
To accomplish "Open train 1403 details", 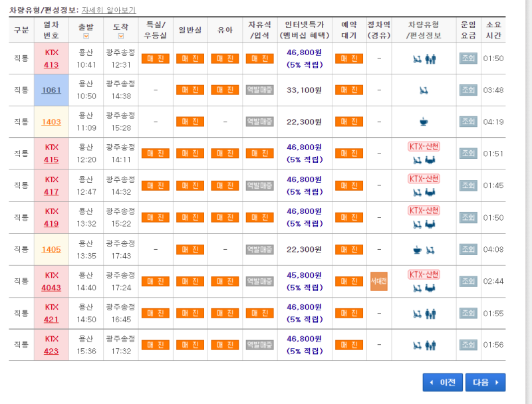I will click(51, 122).
